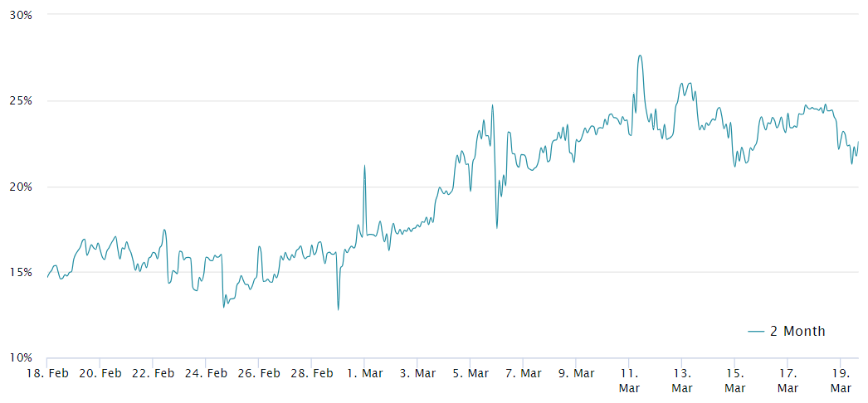Click the 5. Mar date label
Viewport: 868px width, 403px height.
click(470, 373)
